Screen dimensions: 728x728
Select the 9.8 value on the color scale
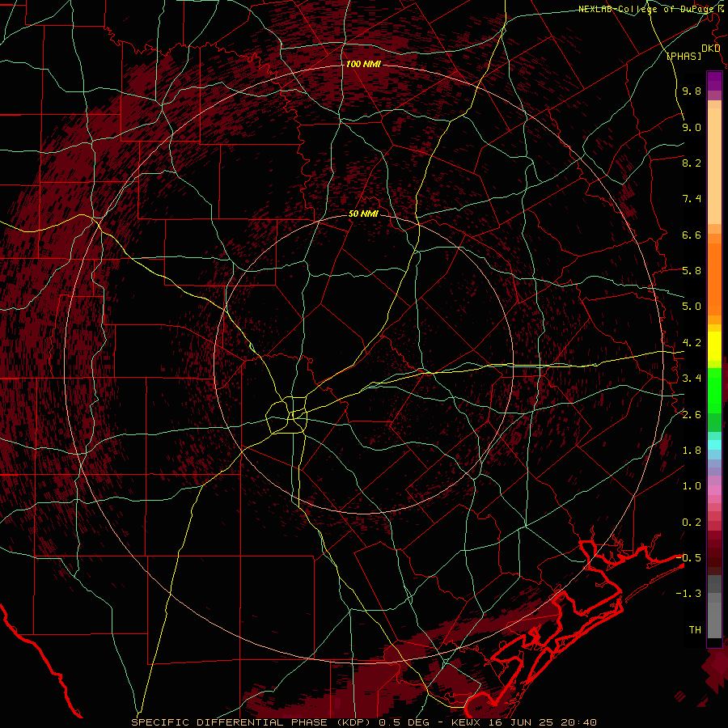pyautogui.click(x=692, y=91)
